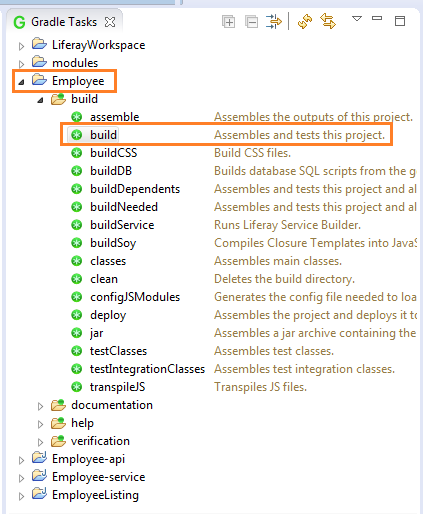Expand the LiferayWorkspace project node

[21, 46]
